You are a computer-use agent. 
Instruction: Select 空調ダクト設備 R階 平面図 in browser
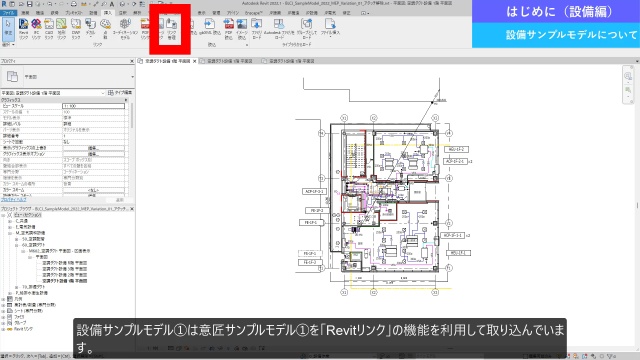[64, 263]
